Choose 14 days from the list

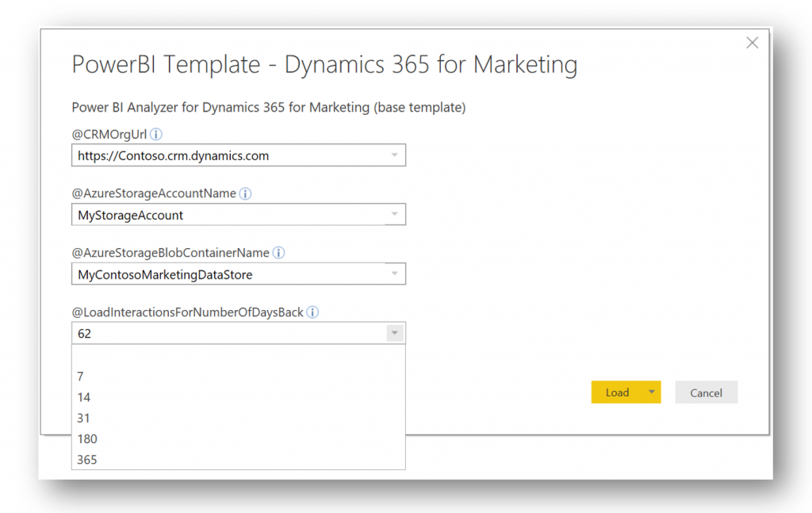pos(238,397)
